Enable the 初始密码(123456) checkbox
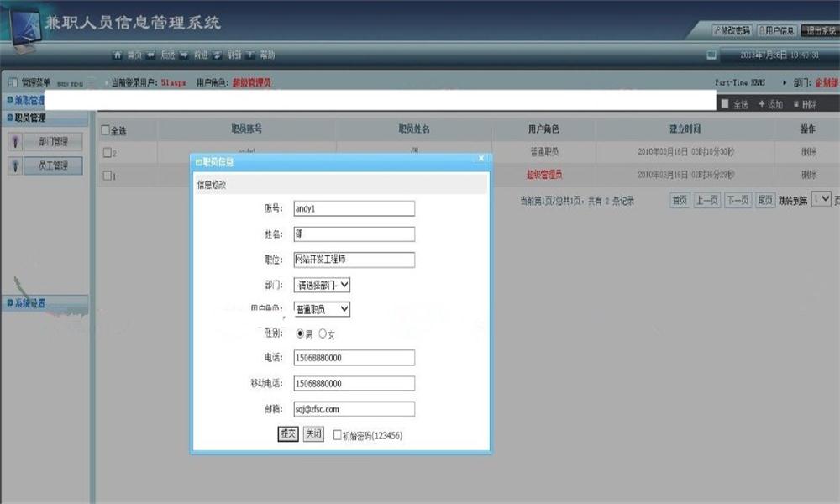Image resolution: width=840 pixels, height=504 pixels. pyautogui.click(x=338, y=435)
